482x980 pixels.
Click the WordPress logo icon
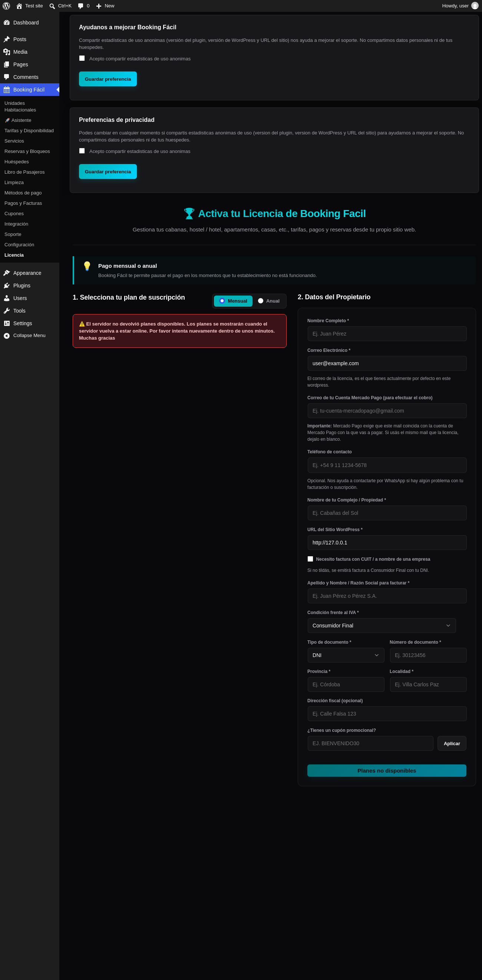coord(6,6)
